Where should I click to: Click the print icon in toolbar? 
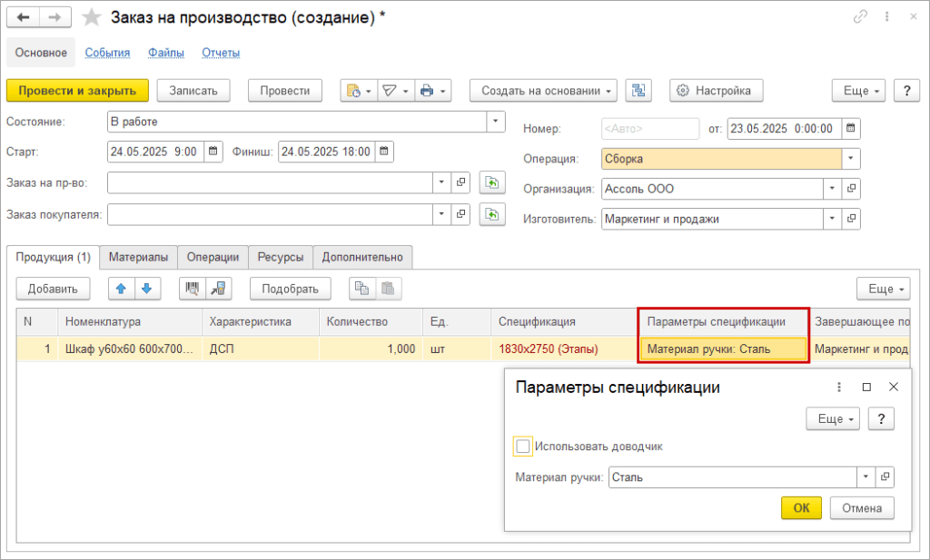pos(426,91)
